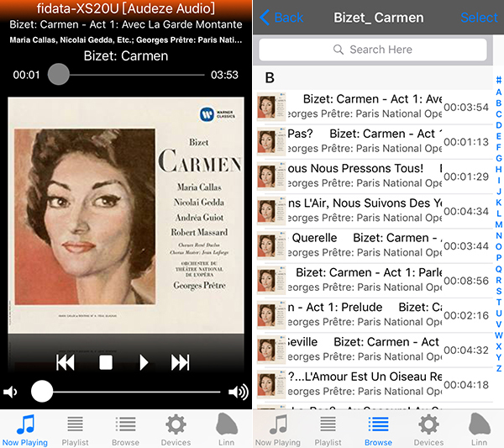Jump to letter H in index
Viewport: 504px width, 448px height.
(x=498, y=169)
